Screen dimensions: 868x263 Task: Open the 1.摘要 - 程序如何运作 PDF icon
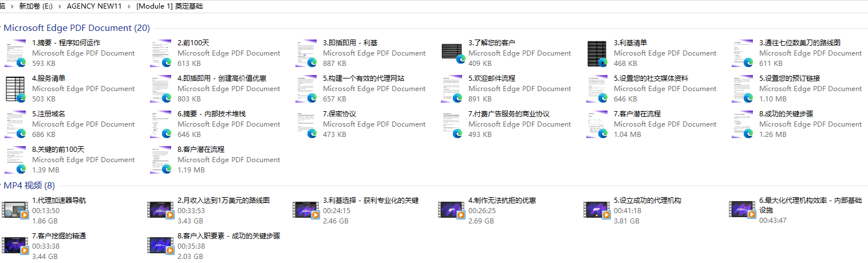(15, 53)
